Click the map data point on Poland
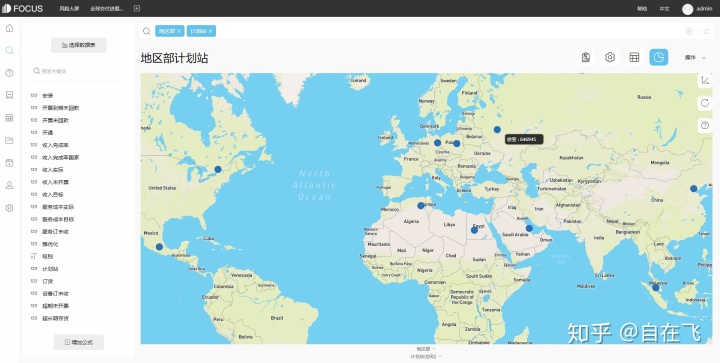 [x=456, y=144]
